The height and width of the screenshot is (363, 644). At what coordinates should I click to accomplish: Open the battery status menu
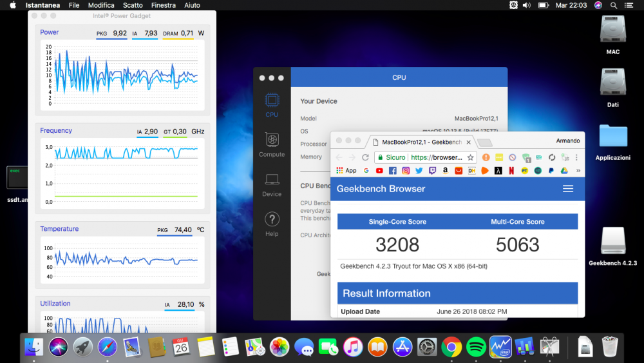[x=544, y=5]
